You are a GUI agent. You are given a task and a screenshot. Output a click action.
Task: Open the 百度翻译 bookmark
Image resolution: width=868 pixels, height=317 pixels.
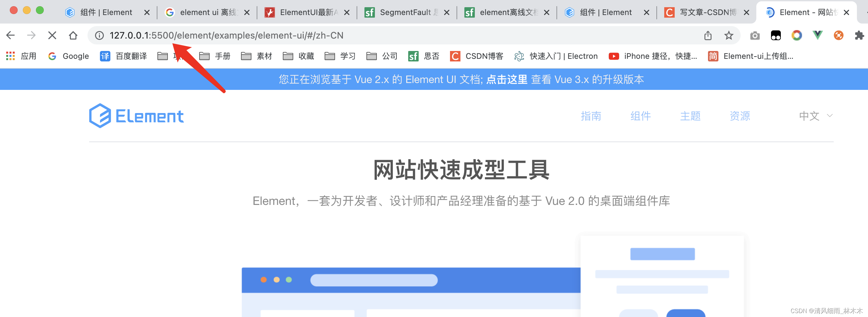123,56
